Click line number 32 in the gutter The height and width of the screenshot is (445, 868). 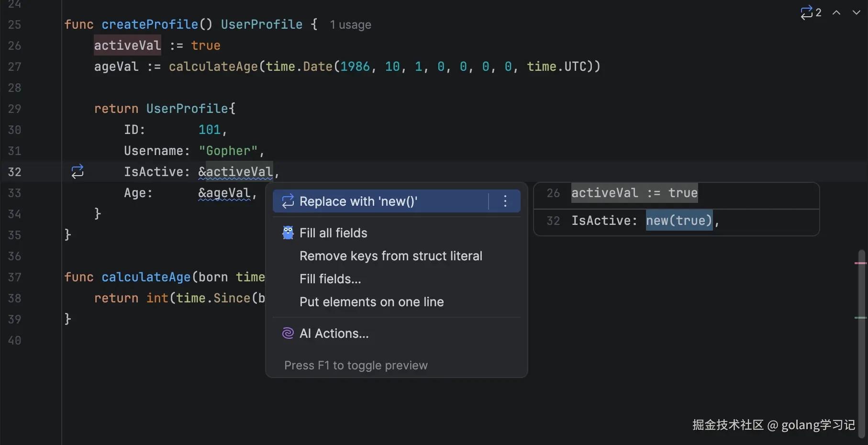[14, 172]
